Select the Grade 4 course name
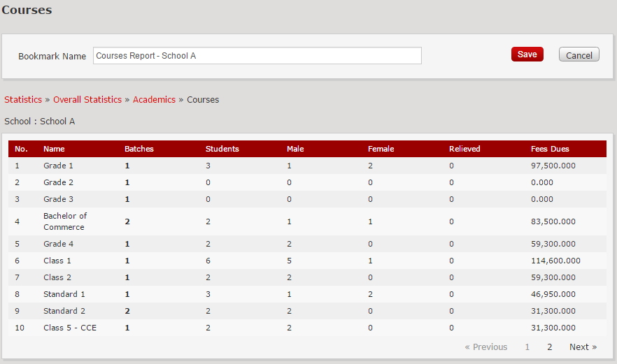Viewport: 617px width, 364px height. click(x=58, y=244)
